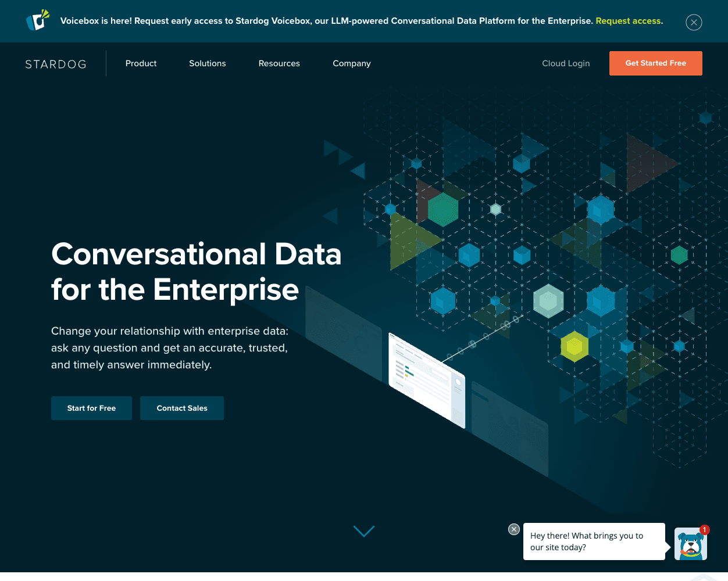Click the red notification badge on chat
Image resolution: width=728 pixels, height=581 pixels.
click(705, 530)
